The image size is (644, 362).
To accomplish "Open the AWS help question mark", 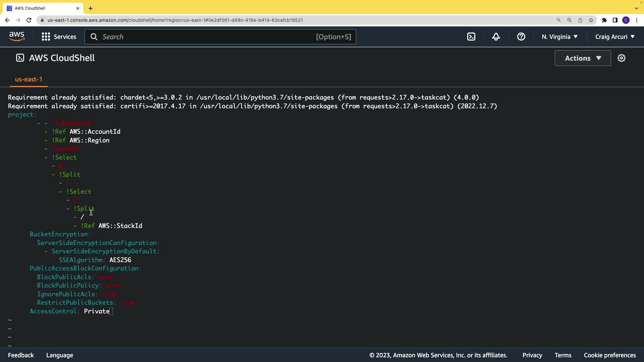I will pos(521,37).
